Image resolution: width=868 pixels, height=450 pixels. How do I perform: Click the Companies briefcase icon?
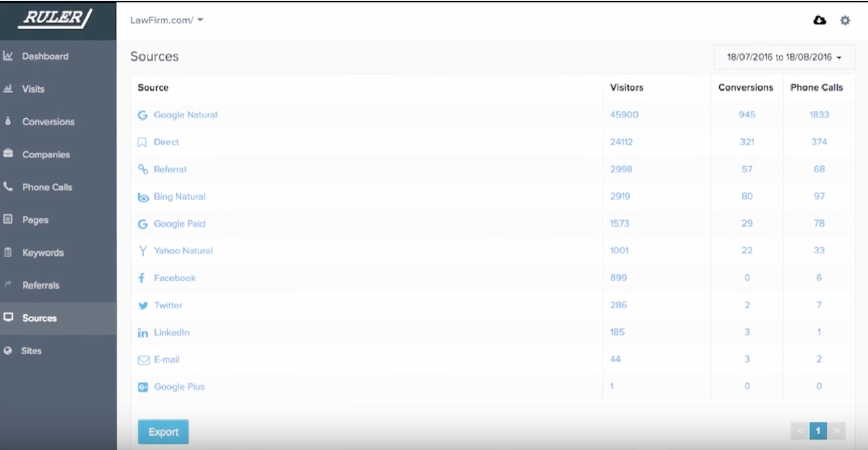(x=8, y=154)
